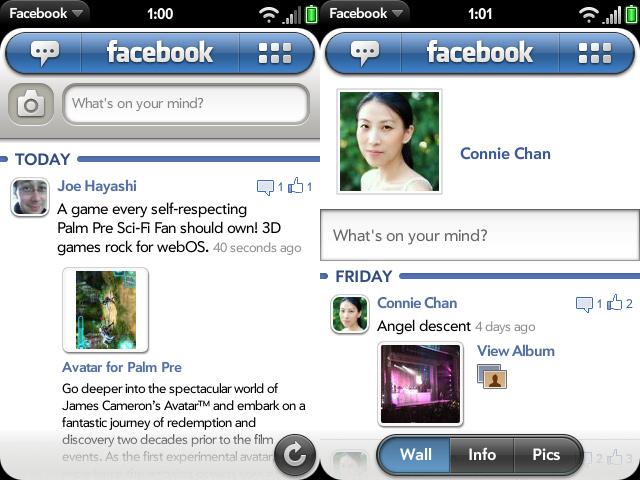Open the purple concert photo thumbnail
The width and height of the screenshot is (640, 480).
420,384
